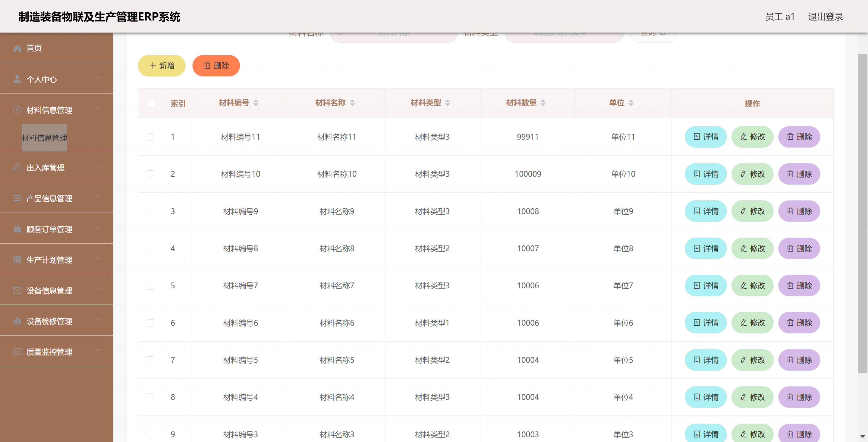Open 详情 for 材料编号4
Screen dimensions: 868x442
pyautogui.click(x=706, y=397)
